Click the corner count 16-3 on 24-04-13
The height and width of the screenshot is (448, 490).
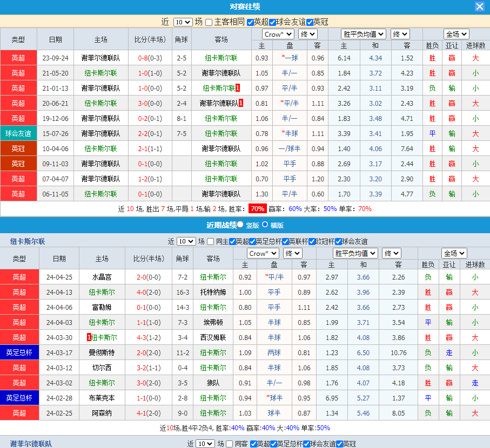(x=183, y=292)
